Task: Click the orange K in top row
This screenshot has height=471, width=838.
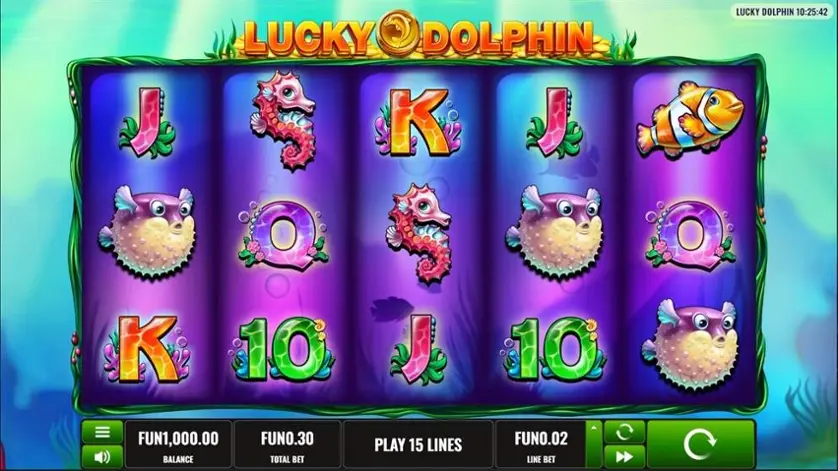Action: coord(418,122)
